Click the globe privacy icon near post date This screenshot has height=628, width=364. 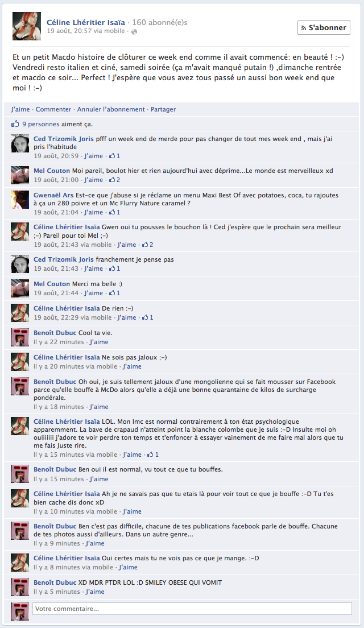[x=134, y=32]
